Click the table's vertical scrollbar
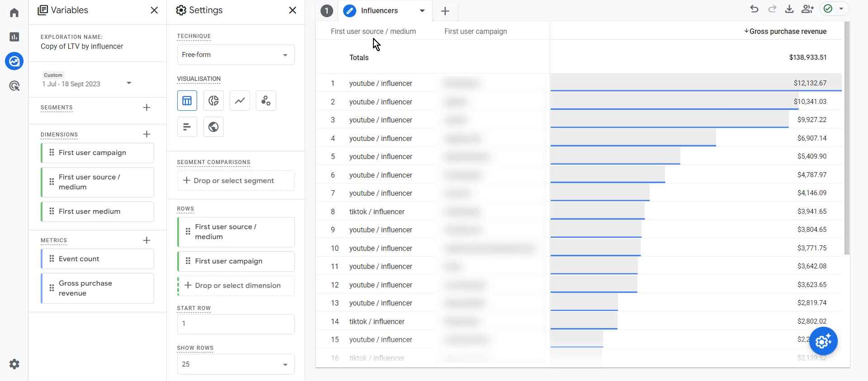This screenshot has height=381, width=868. tap(847, 138)
